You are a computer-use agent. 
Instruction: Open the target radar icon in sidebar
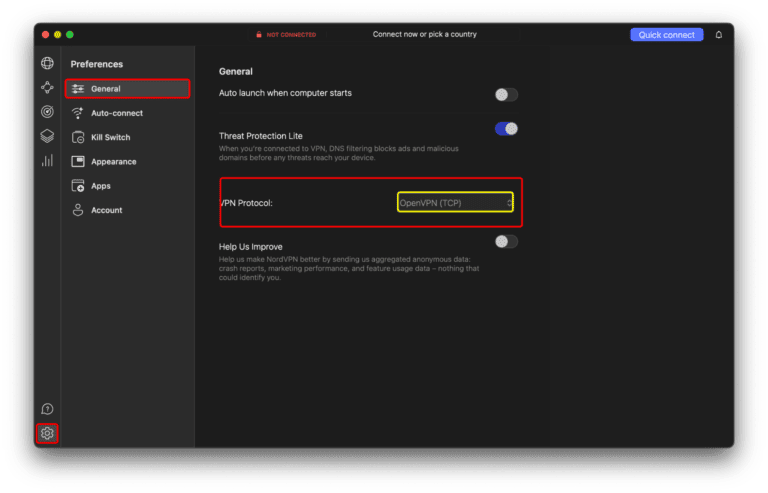point(48,112)
